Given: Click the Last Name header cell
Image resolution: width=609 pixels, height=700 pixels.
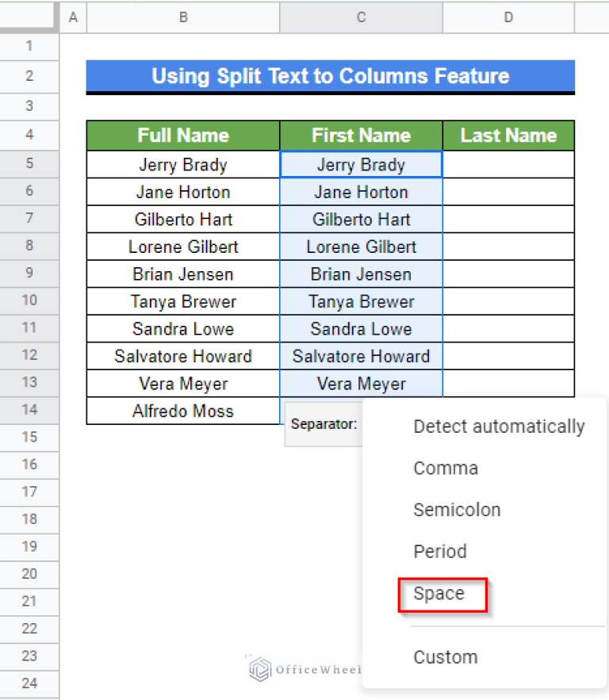Looking at the screenshot, I should [x=508, y=136].
